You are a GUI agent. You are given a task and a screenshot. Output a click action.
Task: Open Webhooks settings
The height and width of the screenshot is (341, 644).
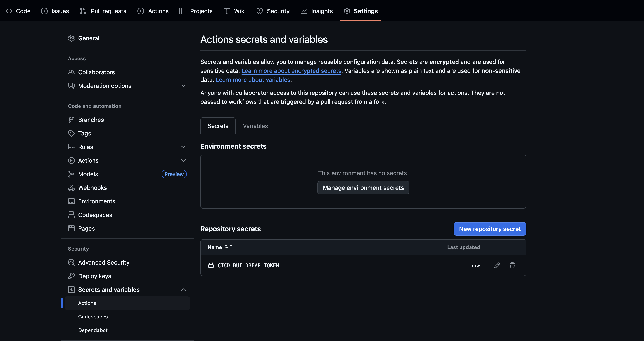pos(93,187)
